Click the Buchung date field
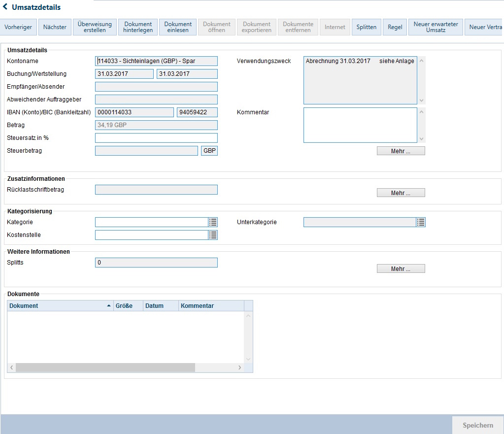 [x=124, y=74]
